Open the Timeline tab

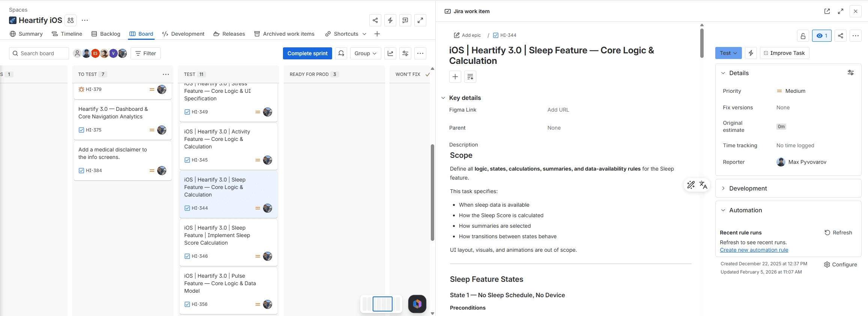pos(67,34)
